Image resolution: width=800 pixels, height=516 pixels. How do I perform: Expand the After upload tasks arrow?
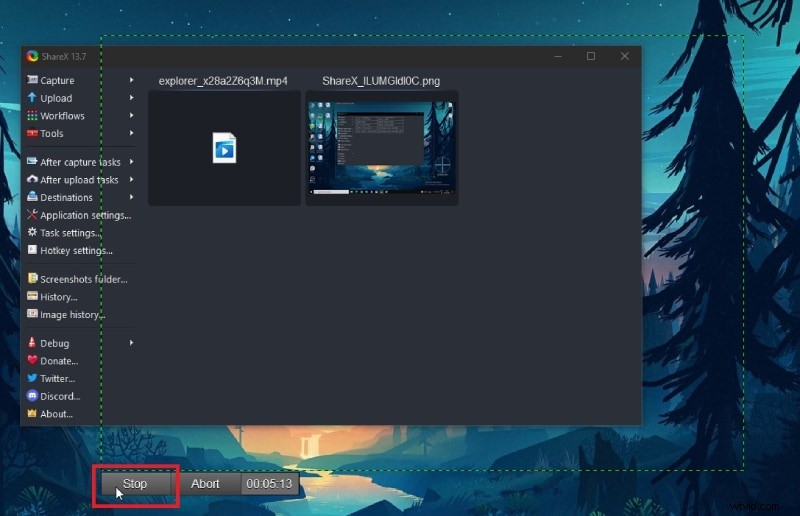[132, 179]
